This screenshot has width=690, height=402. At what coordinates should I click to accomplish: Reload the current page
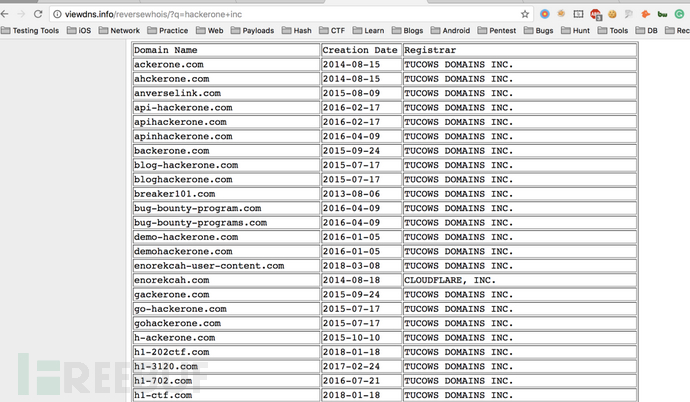coord(38,14)
